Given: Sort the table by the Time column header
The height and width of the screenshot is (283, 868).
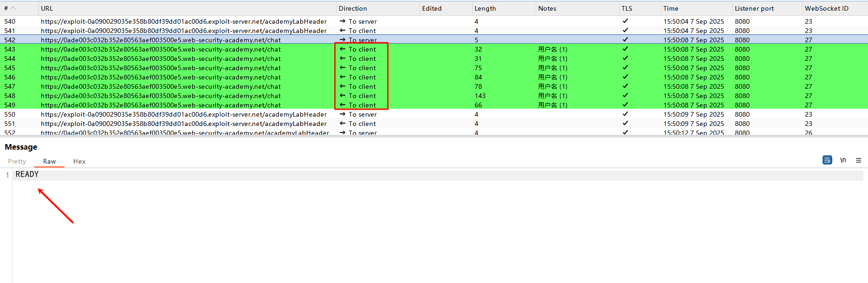Looking at the screenshot, I should [x=670, y=8].
